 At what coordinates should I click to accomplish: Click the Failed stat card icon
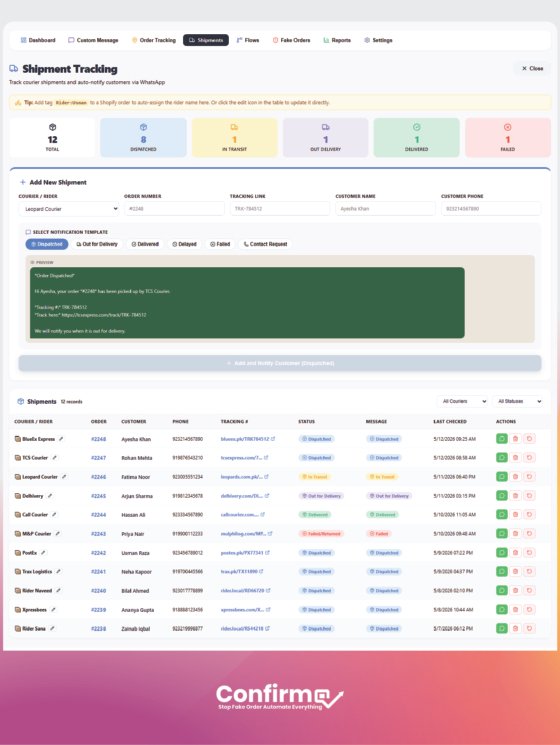[x=507, y=127]
